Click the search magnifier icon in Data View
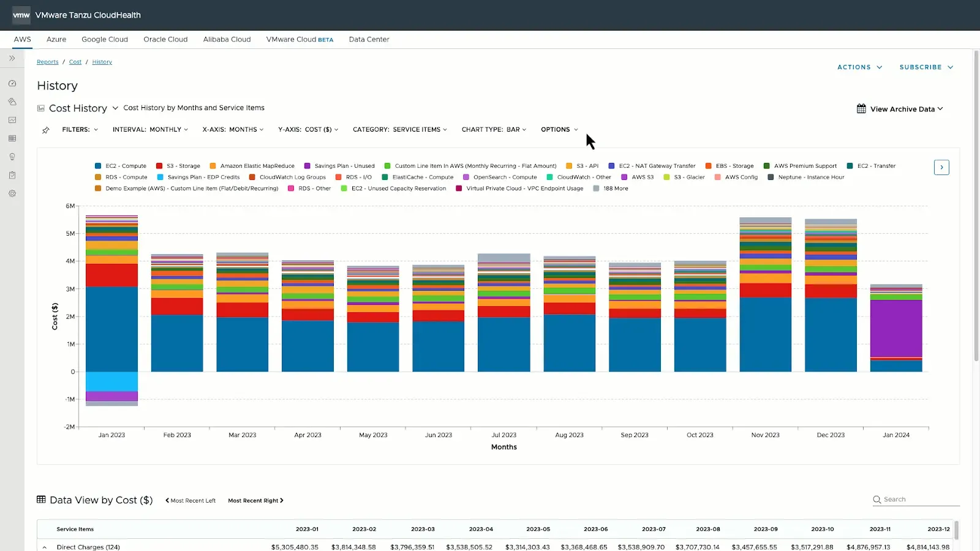Viewport: 980px width, 551px height. (876, 500)
